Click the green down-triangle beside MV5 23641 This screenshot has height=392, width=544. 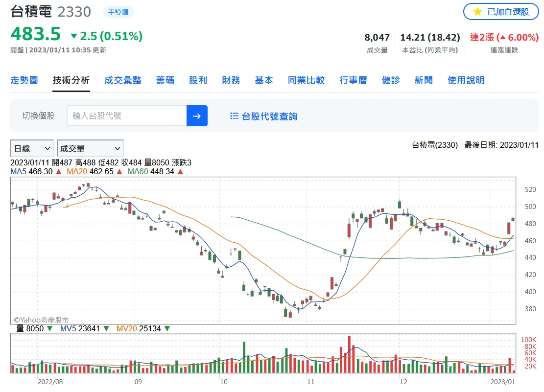[x=106, y=328]
